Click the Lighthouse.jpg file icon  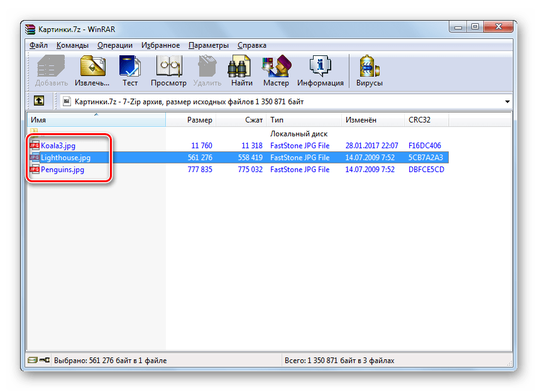pos(35,158)
